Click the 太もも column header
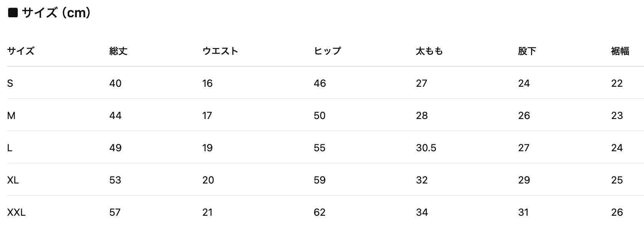The height and width of the screenshot is (238, 644). pos(429,51)
